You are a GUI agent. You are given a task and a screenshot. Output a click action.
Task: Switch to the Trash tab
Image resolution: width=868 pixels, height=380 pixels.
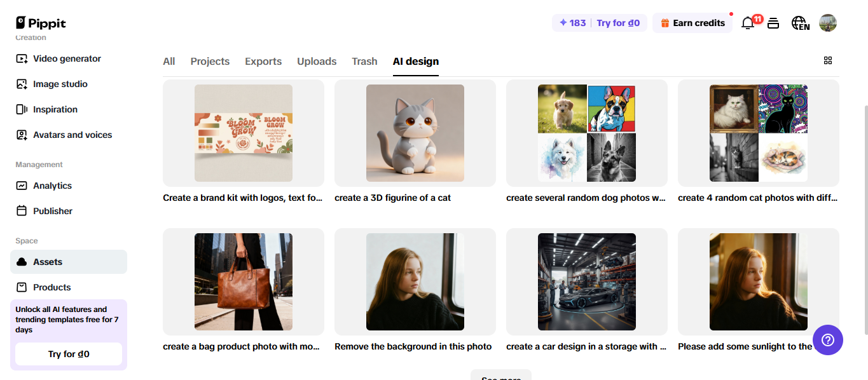click(364, 62)
